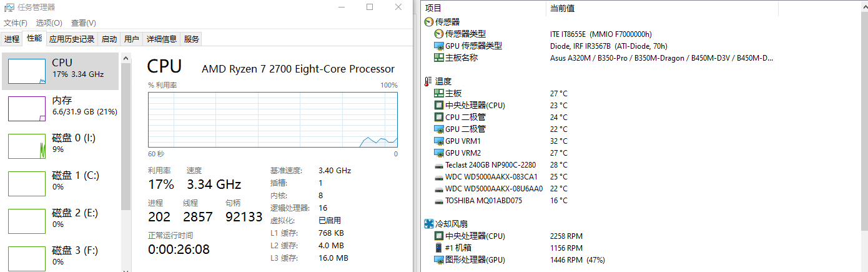Select the GPU 传感器类型 icon
The width and height of the screenshot is (868, 272).
[x=438, y=46]
